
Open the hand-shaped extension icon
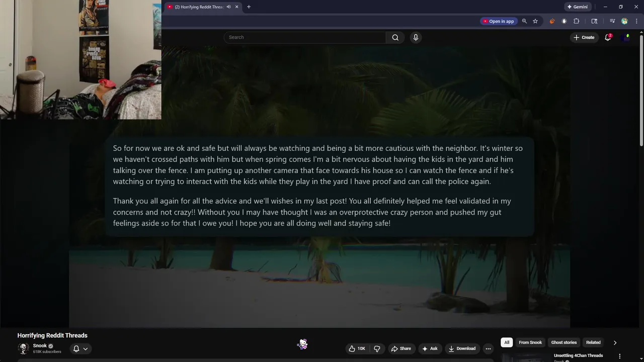[x=564, y=21]
